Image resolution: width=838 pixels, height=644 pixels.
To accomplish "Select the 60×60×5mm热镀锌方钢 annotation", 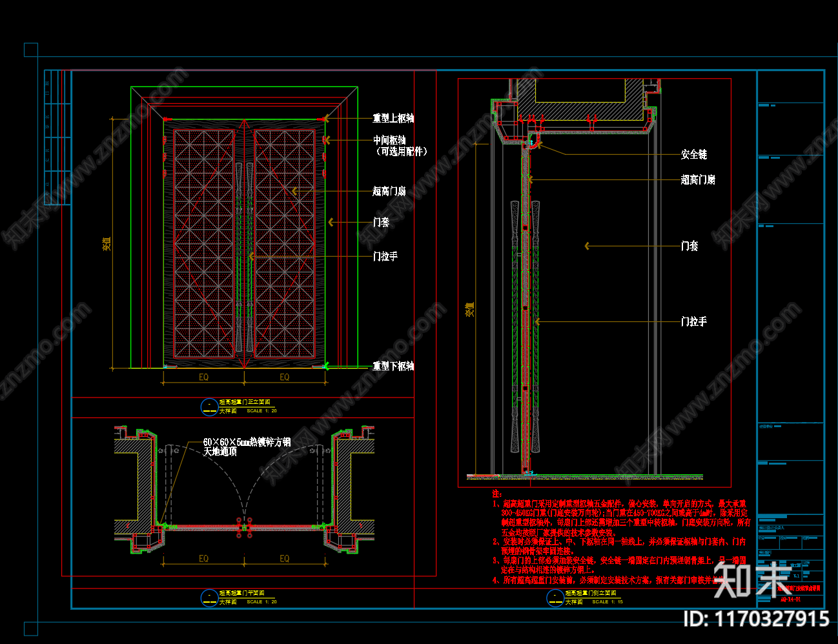I will (247, 442).
